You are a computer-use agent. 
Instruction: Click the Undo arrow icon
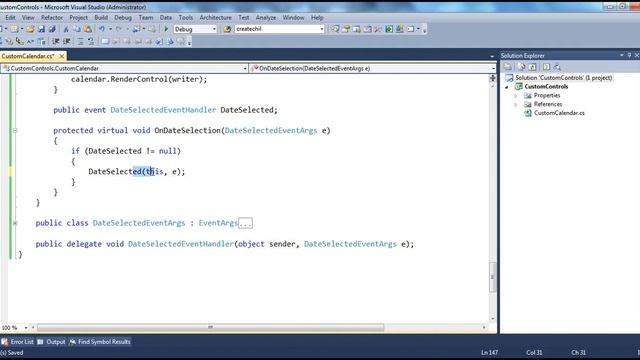click(x=102, y=29)
